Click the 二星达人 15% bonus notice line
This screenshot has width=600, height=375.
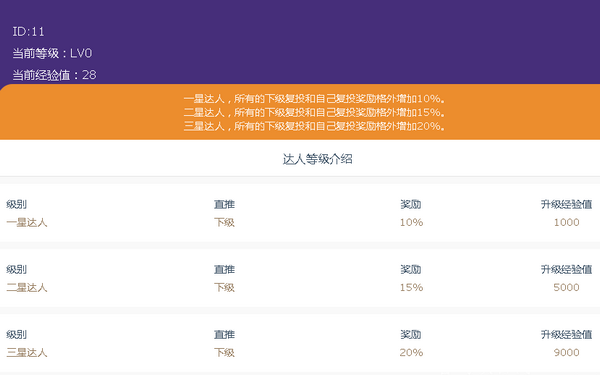click(x=314, y=112)
